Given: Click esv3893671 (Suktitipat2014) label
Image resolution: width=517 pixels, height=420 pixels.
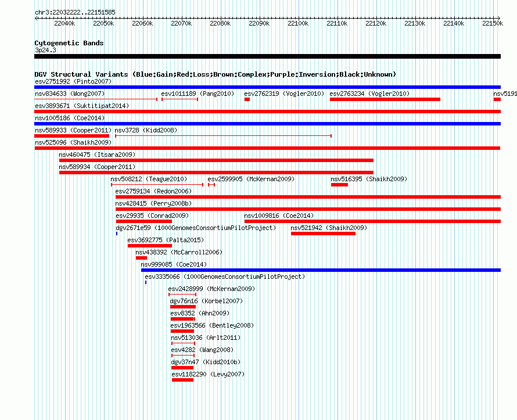Looking at the screenshot, I should tap(82, 106).
